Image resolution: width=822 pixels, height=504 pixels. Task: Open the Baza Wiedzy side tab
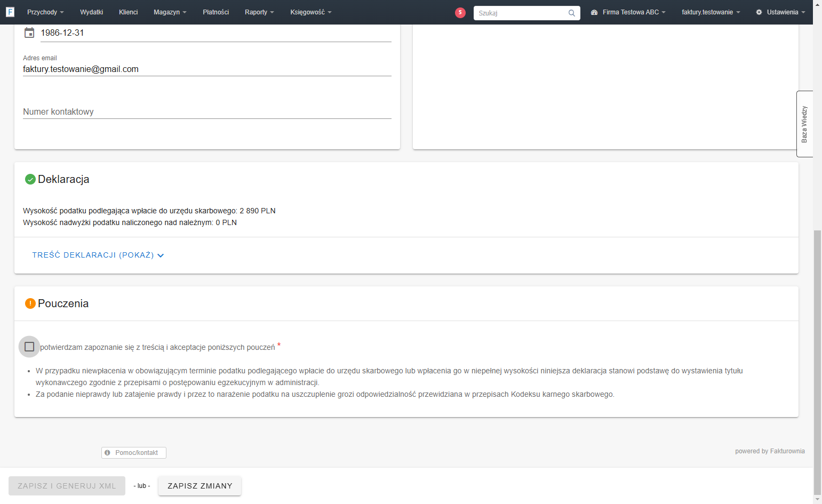coord(804,124)
